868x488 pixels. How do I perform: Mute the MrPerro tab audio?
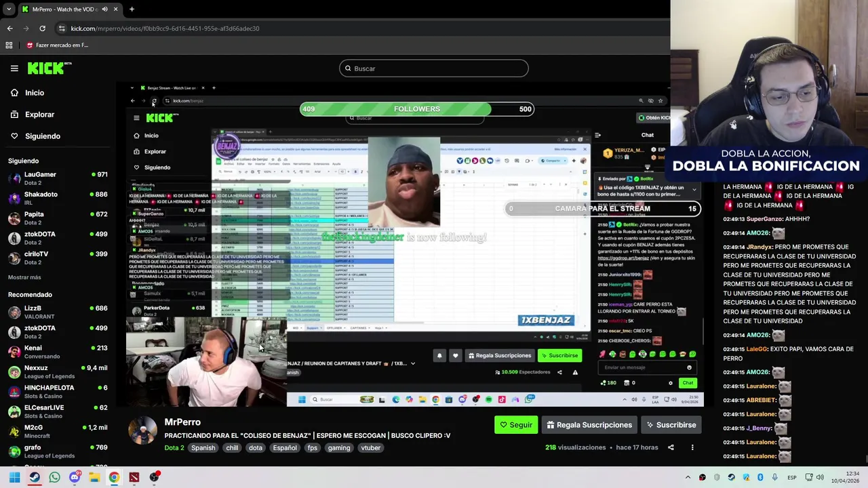click(105, 9)
